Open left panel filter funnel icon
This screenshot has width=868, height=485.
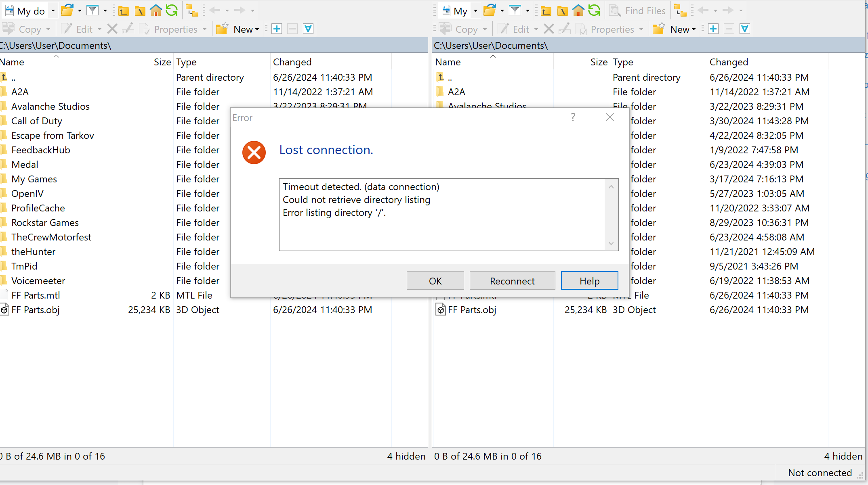pos(92,11)
